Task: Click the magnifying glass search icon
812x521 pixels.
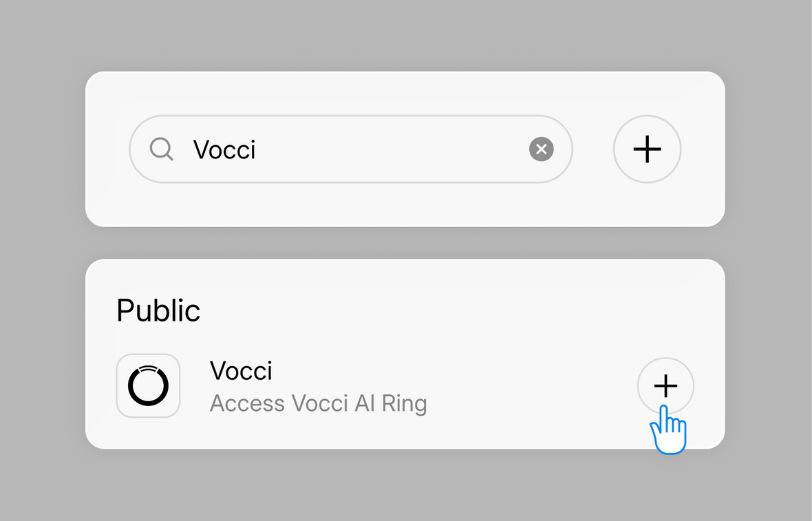Action: [x=161, y=149]
